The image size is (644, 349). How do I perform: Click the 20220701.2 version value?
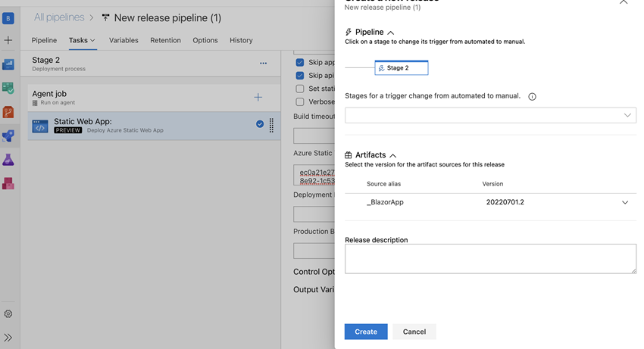(505, 202)
